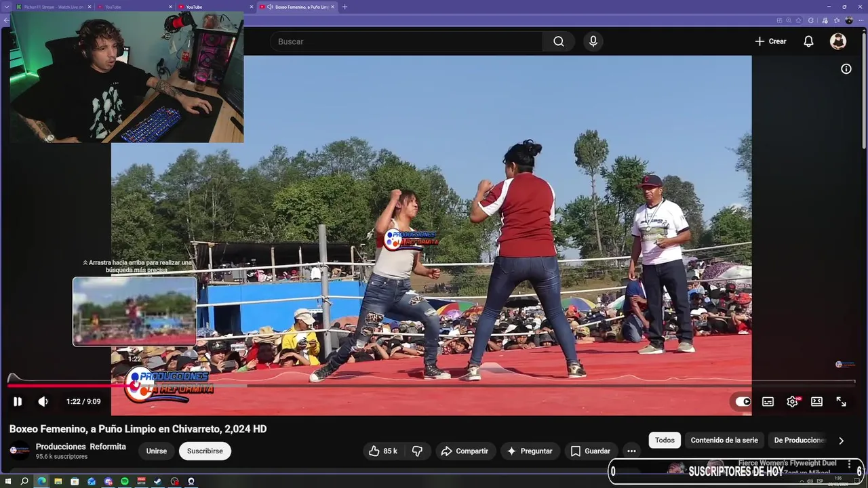
Task: Open options for Fierce Women's Flyweight video
Action: [850, 465]
